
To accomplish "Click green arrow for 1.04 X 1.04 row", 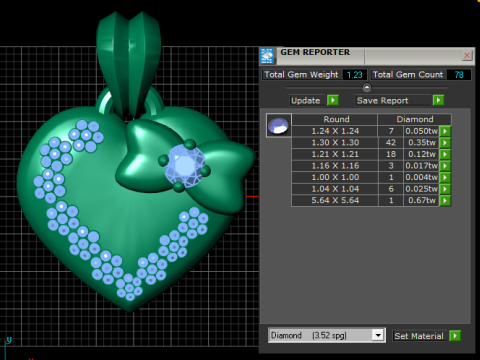I will coord(445,189).
